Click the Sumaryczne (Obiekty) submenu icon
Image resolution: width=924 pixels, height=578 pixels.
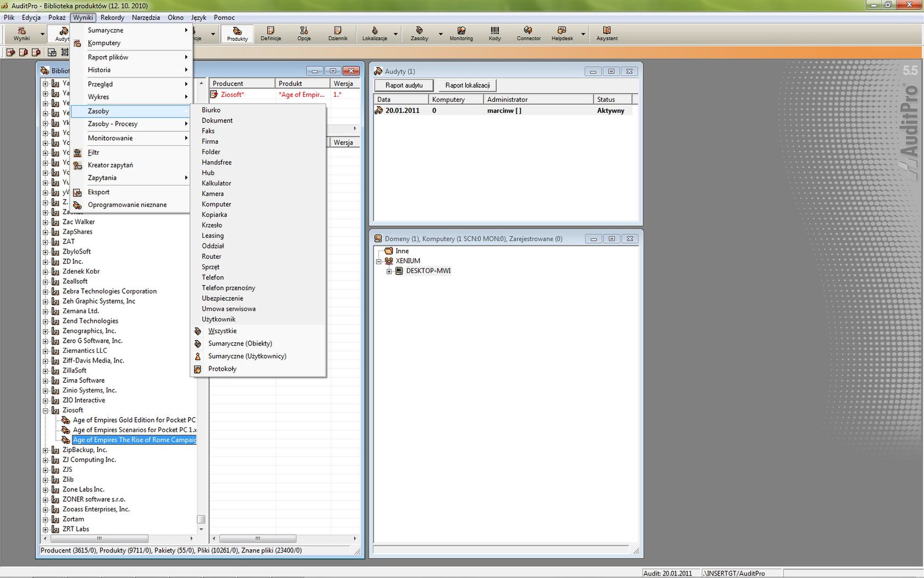tap(197, 343)
